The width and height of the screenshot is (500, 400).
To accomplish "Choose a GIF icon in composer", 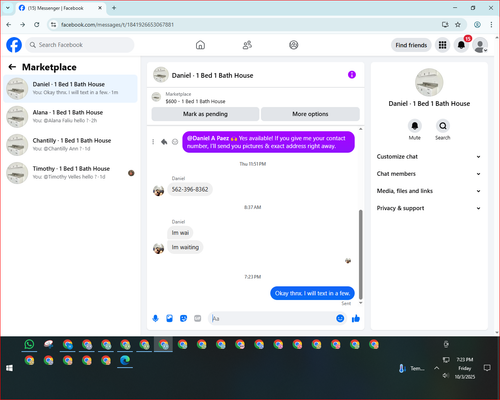I will (198, 318).
